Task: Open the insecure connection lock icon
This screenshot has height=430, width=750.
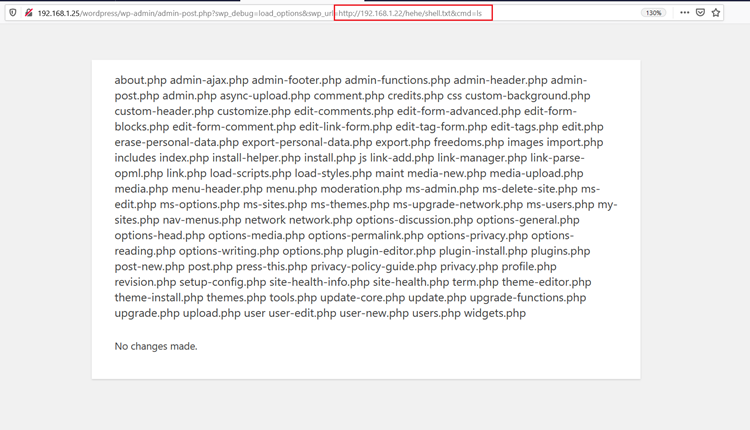Action: 28,13
